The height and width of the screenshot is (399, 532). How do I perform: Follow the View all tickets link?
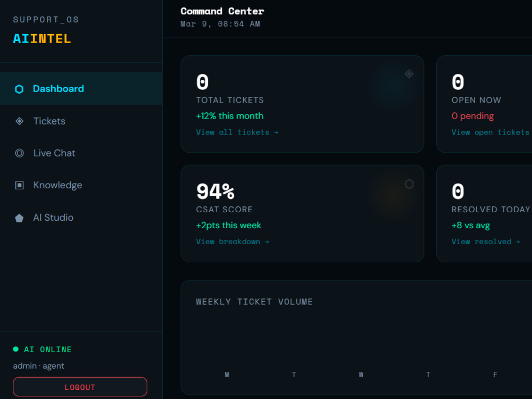click(x=237, y=132)
